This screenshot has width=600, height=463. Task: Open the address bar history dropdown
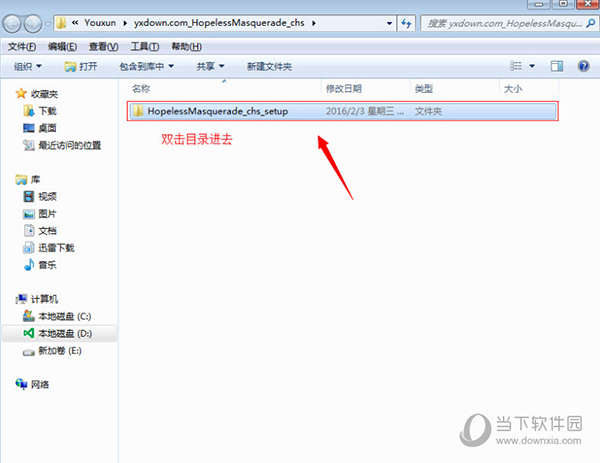coord(389,23)
